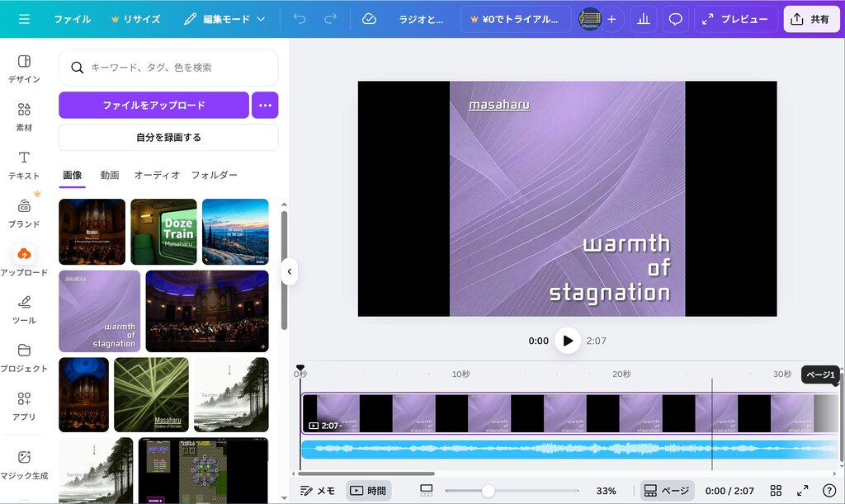Collapse the side panel with chevron
The image size is (845, 504).
(x=289, y=271)
